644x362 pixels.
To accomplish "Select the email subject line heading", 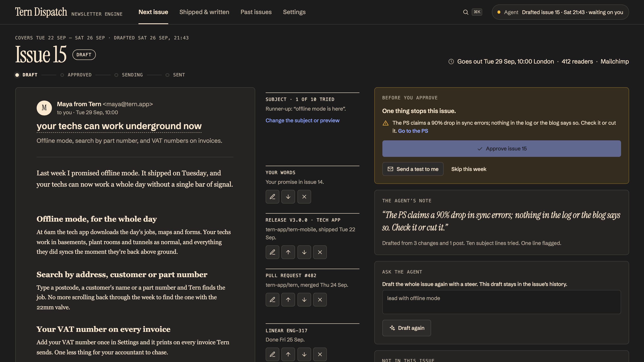I will [119, 126].
